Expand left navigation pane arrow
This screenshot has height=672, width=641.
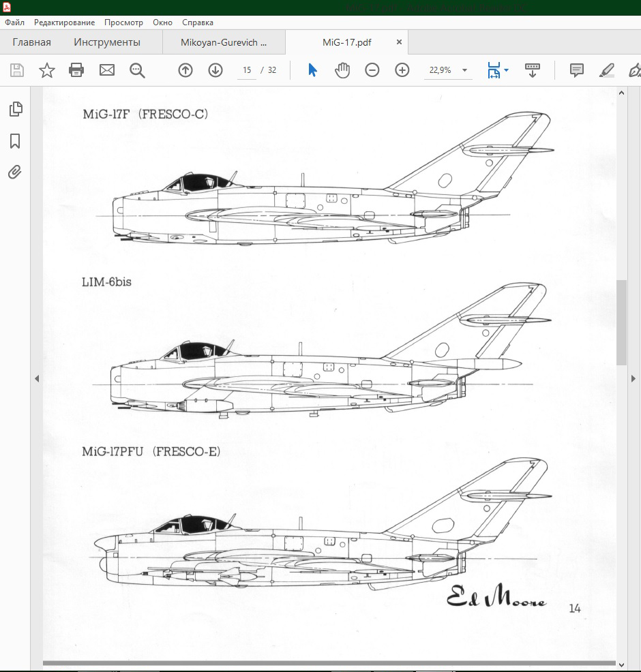[37, 378]
